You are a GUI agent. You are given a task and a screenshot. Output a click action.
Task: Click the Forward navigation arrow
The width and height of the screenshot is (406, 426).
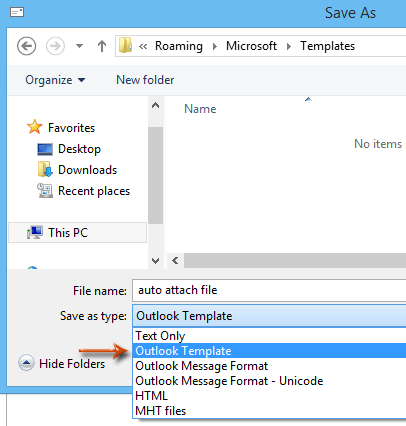[x=55, y=46]
